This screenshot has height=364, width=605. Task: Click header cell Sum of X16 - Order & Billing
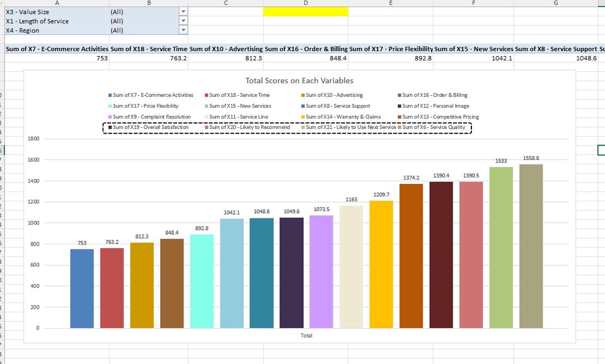pos(306,49)
